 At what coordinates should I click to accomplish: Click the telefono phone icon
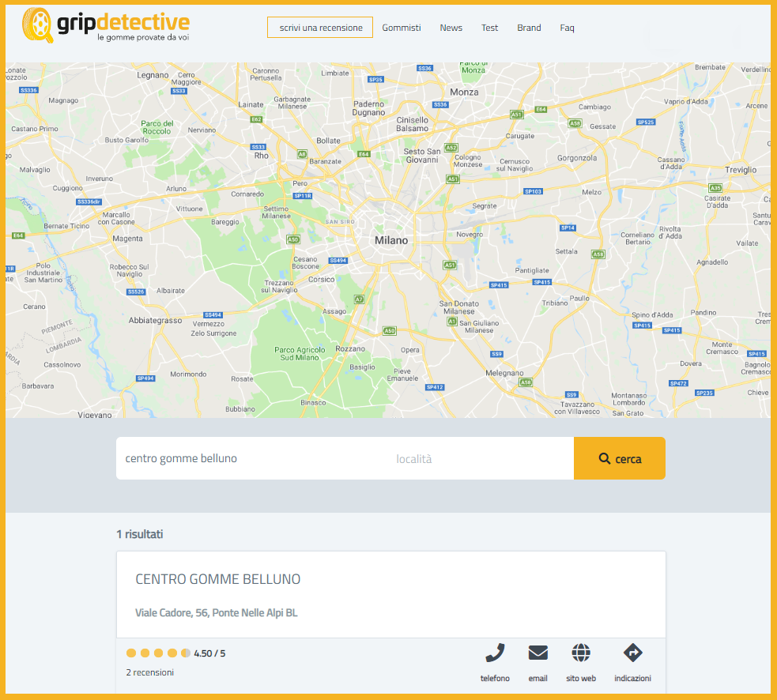coord(495,653)
